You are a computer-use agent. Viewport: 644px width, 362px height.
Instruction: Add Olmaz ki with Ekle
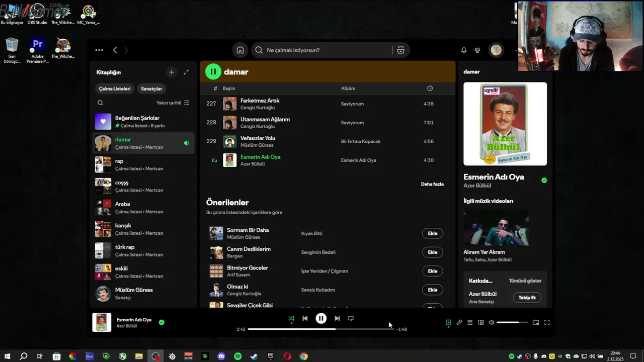433,290
